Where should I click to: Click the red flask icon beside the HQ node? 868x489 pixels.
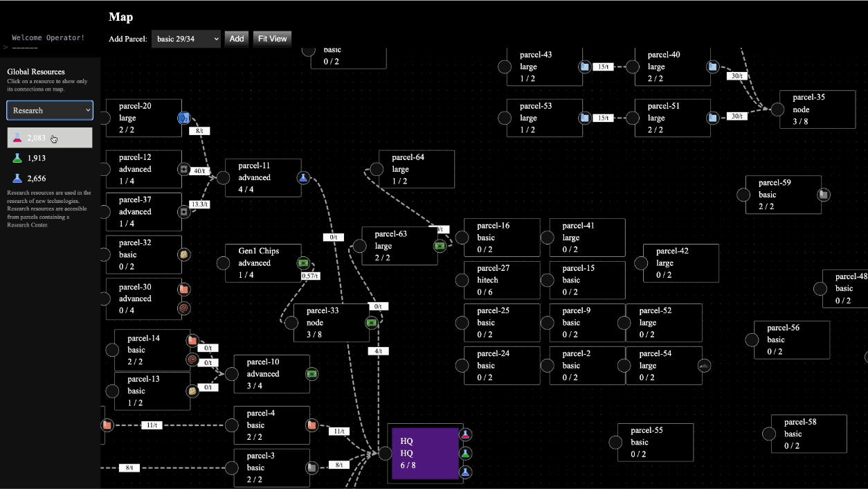[x=465, y=434]
